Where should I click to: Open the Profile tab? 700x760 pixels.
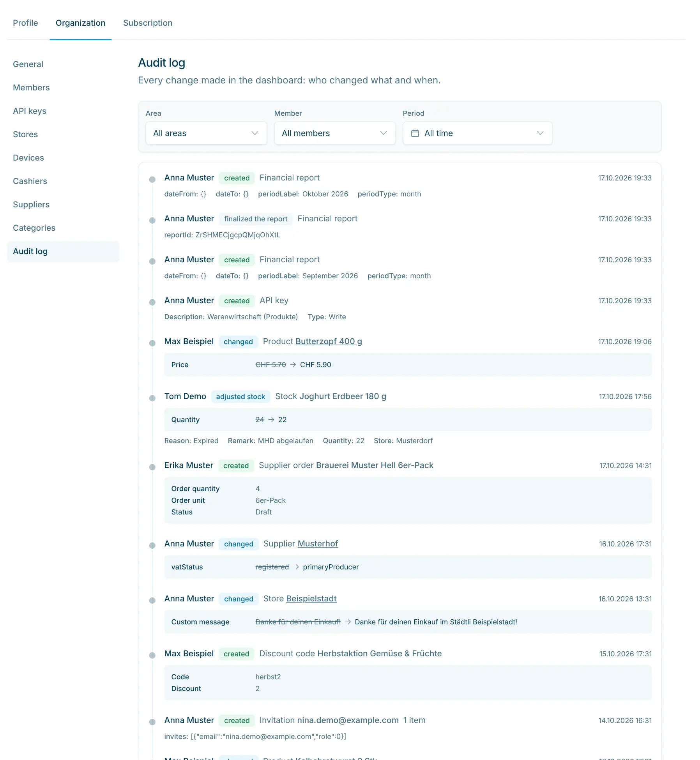coord(25,23)
